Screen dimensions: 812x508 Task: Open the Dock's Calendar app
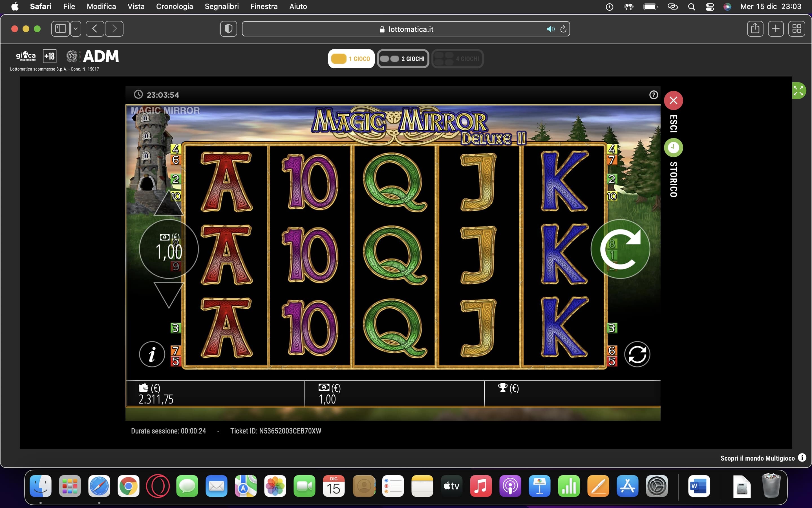(334, 486)
